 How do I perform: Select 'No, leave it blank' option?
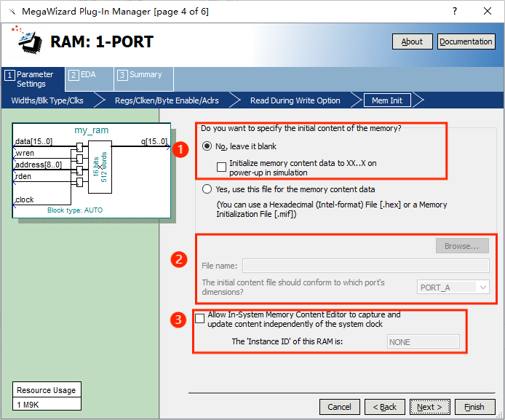(207, 146)
